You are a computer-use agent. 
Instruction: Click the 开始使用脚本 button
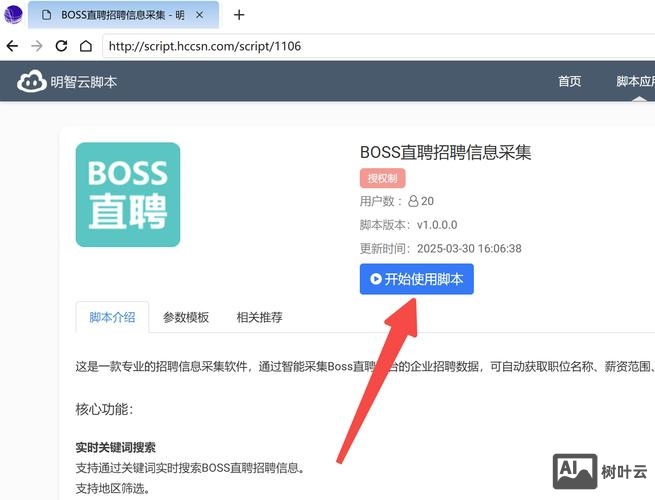coord(416,279)
